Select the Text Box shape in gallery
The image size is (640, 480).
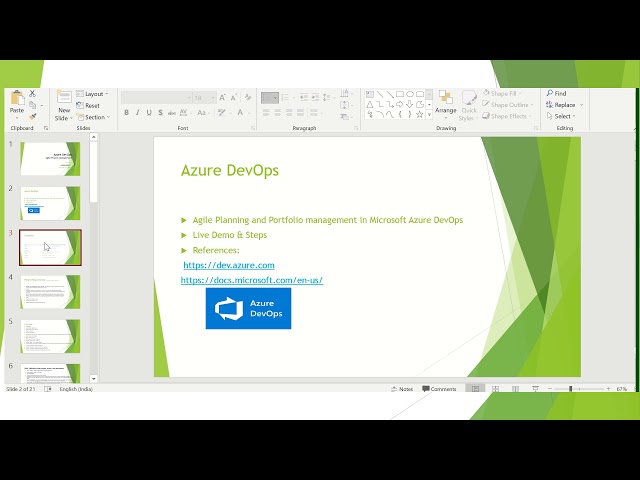[x=370, y=94]
